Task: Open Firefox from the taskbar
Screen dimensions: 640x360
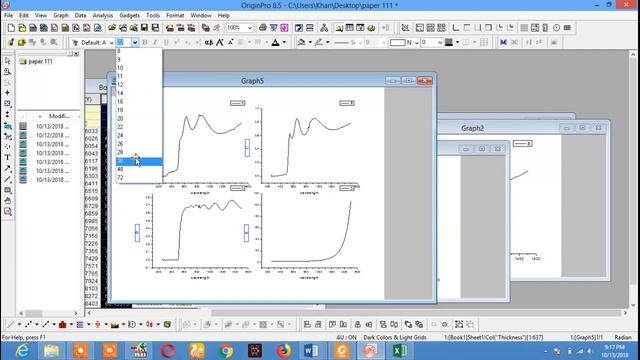Action: pos(284,351)
